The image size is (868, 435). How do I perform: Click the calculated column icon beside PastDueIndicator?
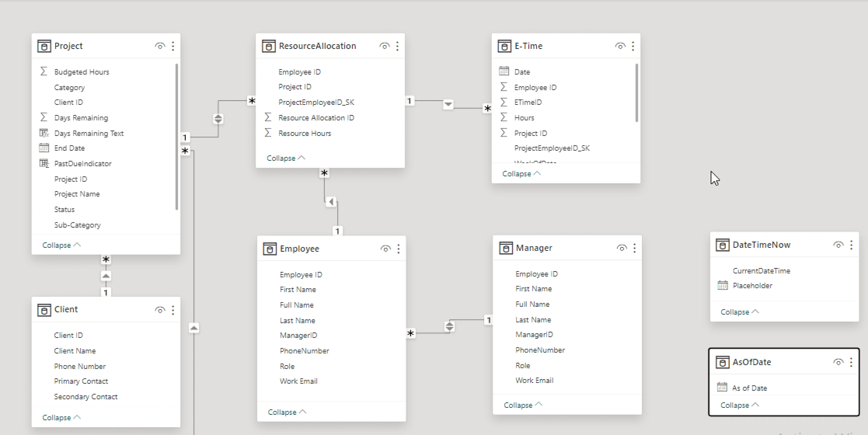(x=44, y=164)
